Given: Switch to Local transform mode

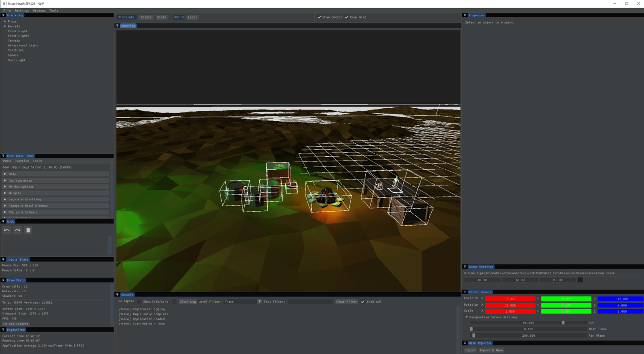Looking at the screenshot, I should tap(192, 17).
